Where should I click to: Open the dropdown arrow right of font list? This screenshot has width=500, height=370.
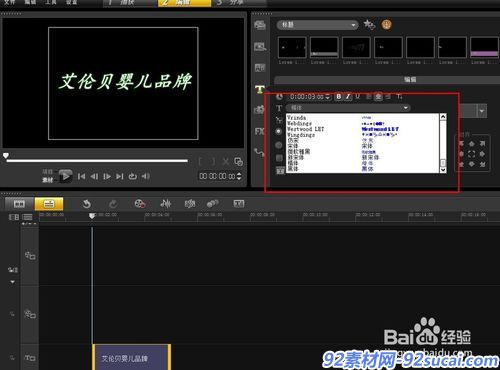tap(482, 111)
